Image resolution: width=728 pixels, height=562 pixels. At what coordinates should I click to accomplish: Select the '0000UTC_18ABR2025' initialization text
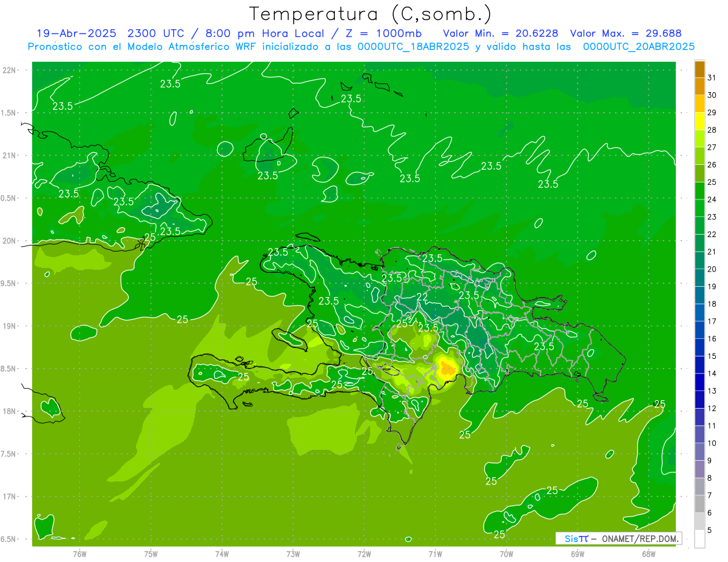click(x=413, y=47)
